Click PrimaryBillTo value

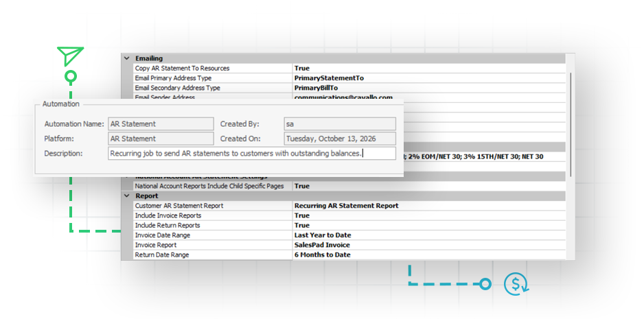tap(316, 88)
